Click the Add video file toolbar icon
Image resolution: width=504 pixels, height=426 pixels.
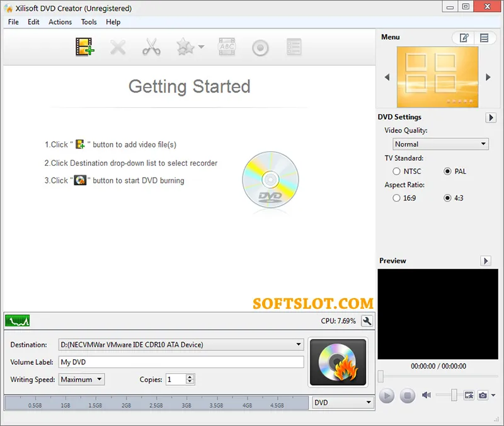click(x=85, y=47)
